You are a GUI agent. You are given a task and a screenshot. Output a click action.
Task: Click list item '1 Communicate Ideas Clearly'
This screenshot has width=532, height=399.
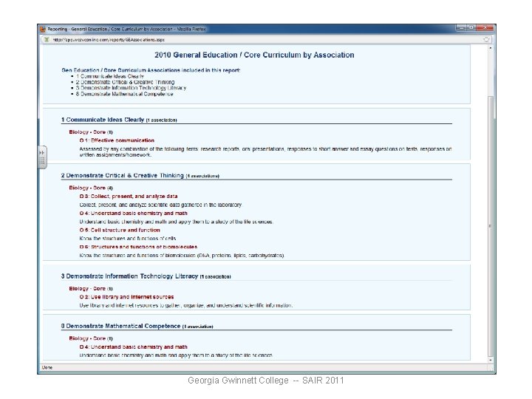click(110, 76)
